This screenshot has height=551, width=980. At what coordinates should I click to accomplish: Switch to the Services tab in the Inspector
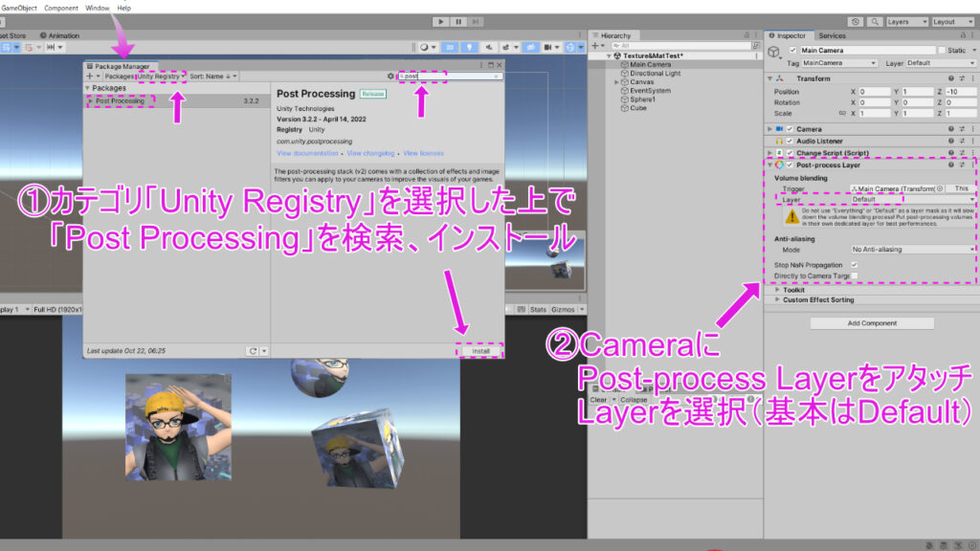[831, 34]
